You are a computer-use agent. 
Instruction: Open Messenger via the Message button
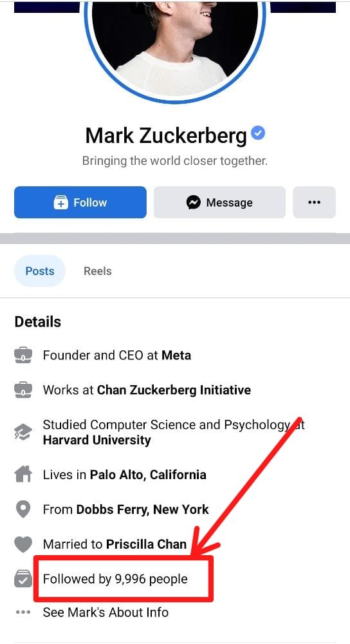tap(219, 202)
